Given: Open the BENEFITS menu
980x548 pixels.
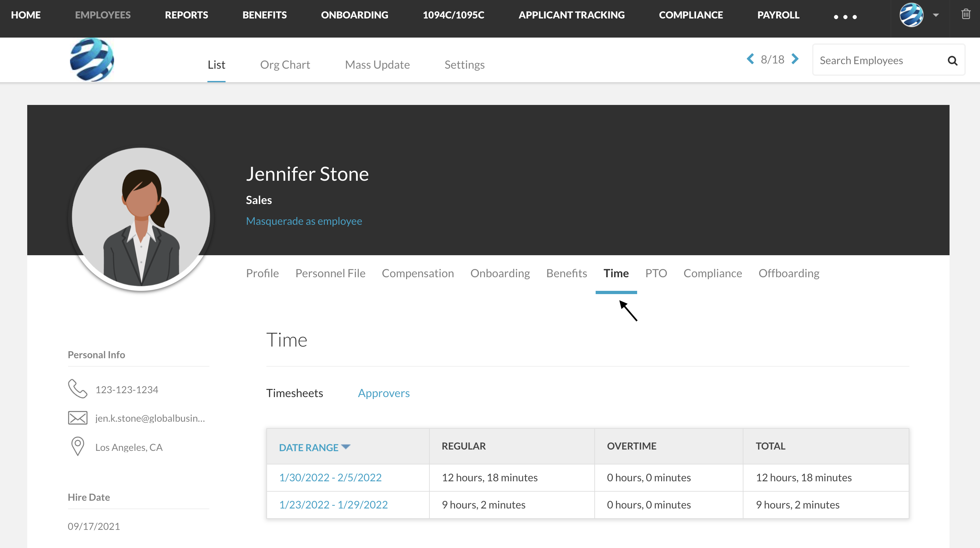Looking at the screenshot, I should [x=264, y=15].
